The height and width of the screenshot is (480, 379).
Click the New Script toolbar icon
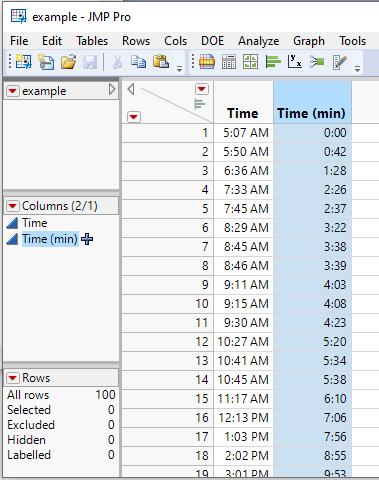coord(46,62)
